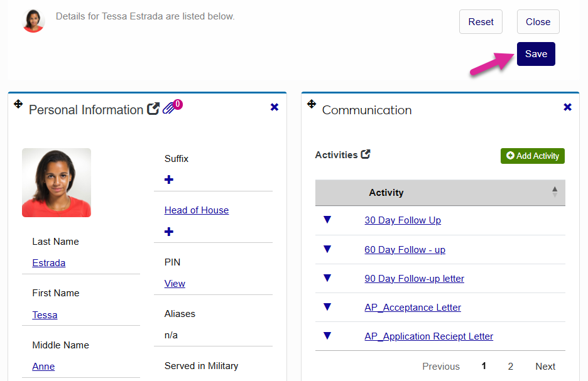Click the View PIN link

coord(175,284)
